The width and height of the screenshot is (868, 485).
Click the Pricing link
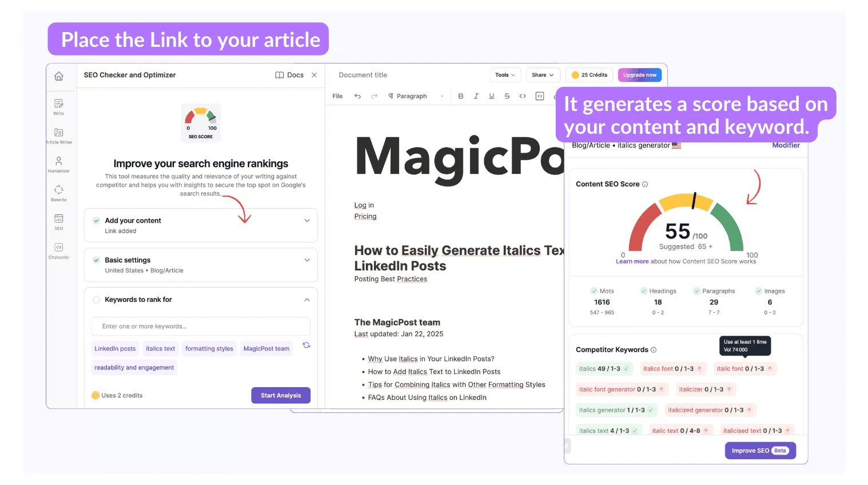pyautogui.click(x=365, y=216)
